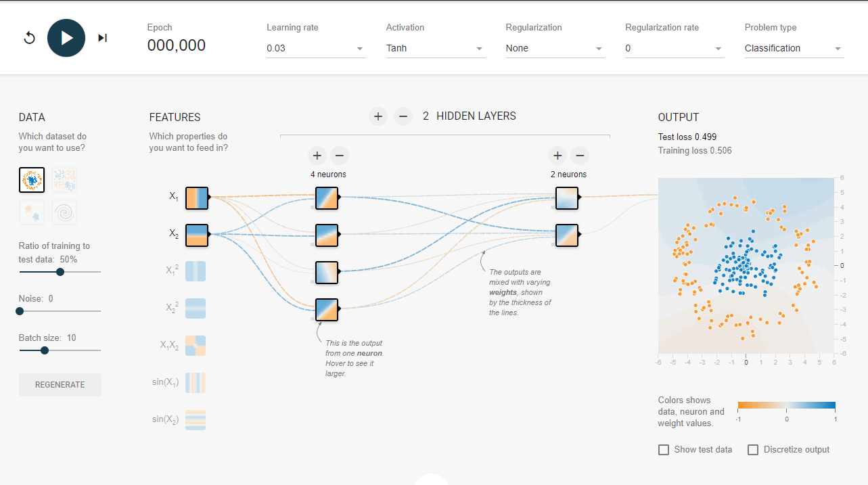Viewport: 868px width, 485px height.
Task: Open the Learning rate dropdown
Action: 315,48
